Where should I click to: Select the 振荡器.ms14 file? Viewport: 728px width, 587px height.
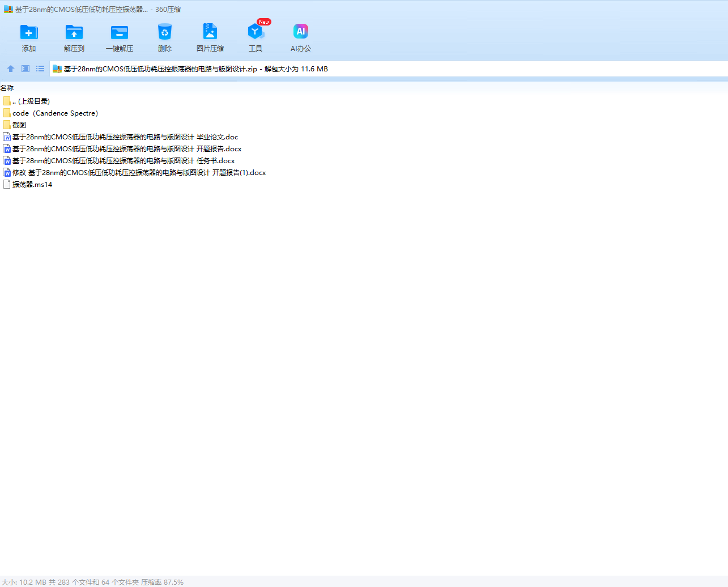point(28,184)
